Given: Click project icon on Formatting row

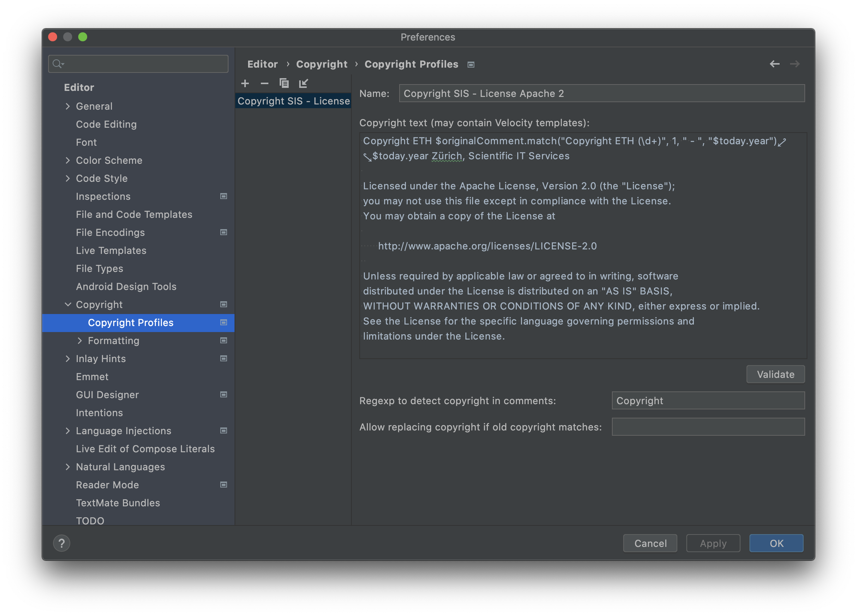Looking at the screenshot, I should tap(224, 340).
